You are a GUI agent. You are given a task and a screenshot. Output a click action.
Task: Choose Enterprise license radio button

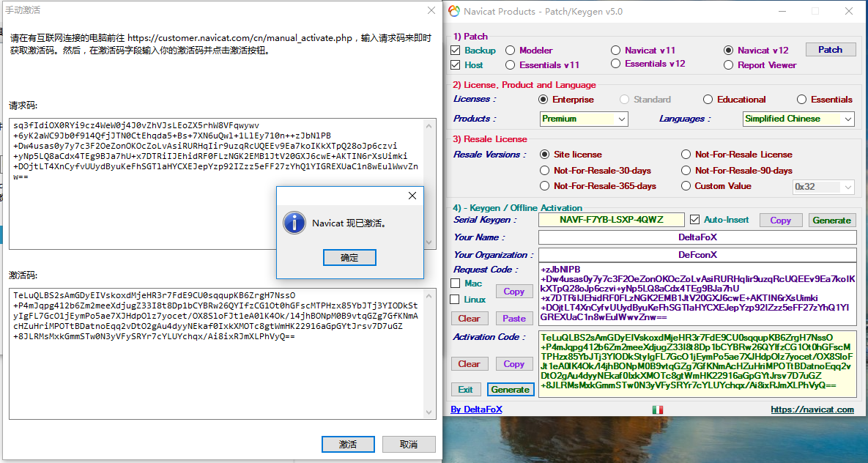point(544,100)
